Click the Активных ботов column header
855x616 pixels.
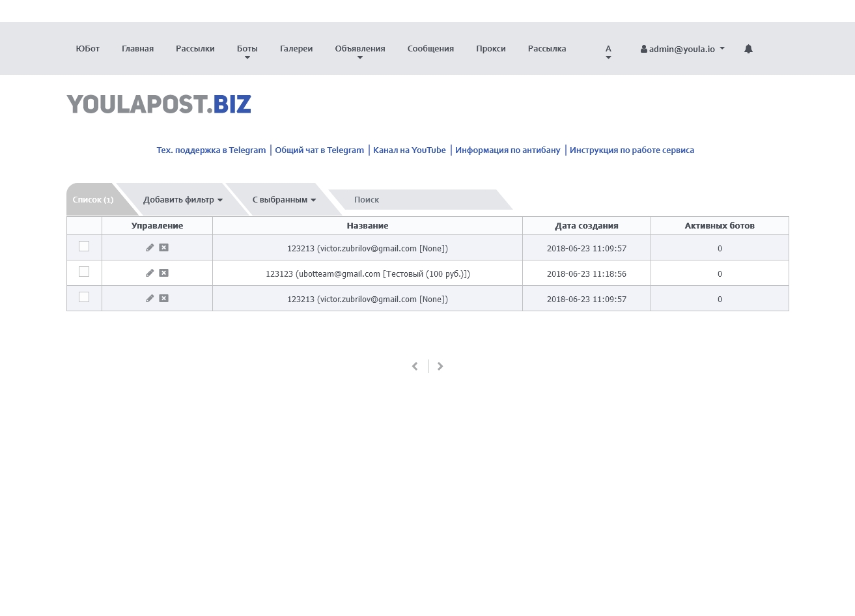tap(720, 225)
